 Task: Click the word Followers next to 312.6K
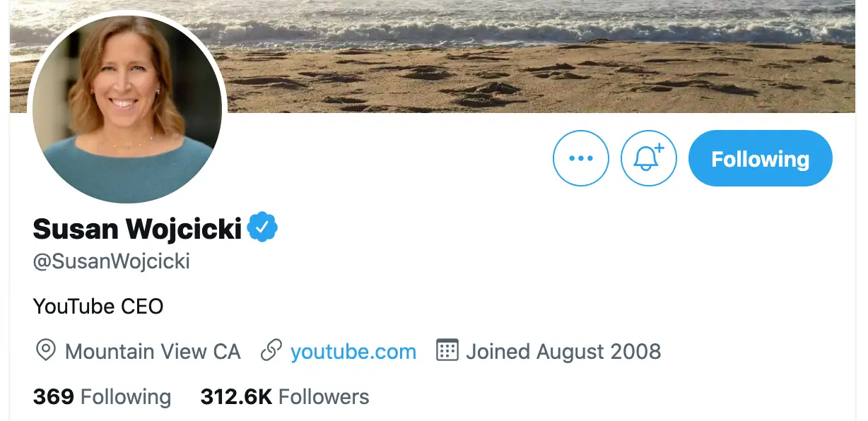click(324, 397)
